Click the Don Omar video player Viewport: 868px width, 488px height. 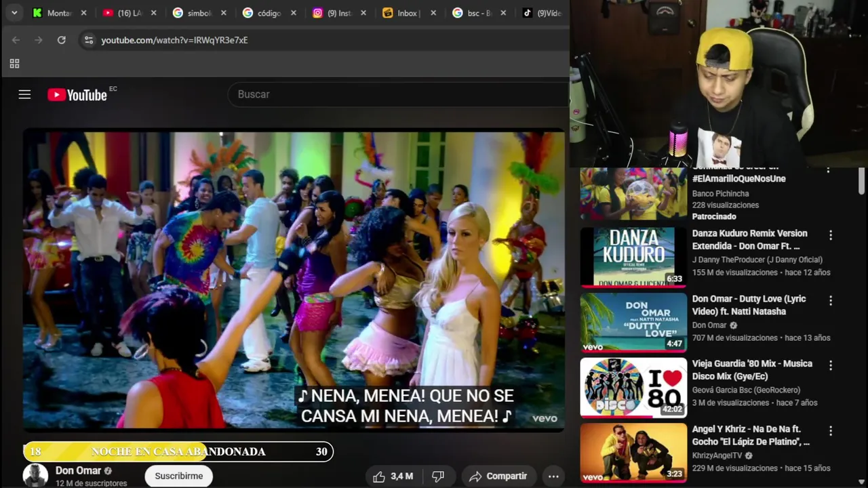[x=294, y=280]
